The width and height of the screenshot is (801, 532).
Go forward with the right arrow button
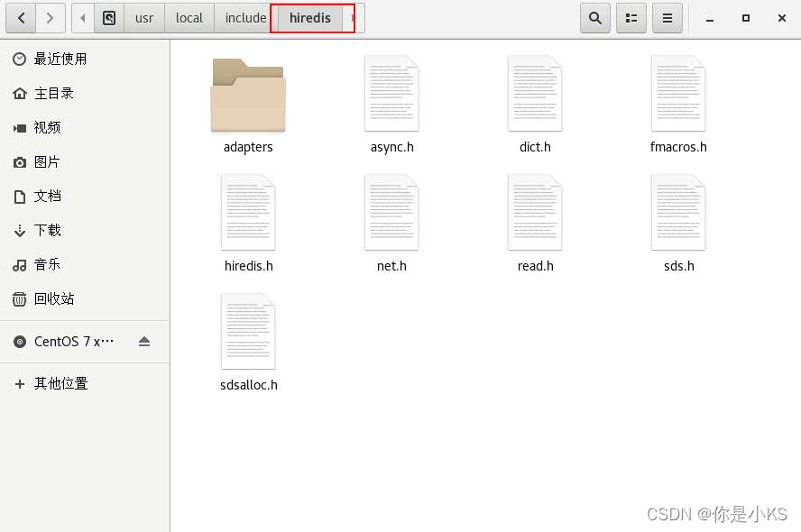click(x=51, y=18)
